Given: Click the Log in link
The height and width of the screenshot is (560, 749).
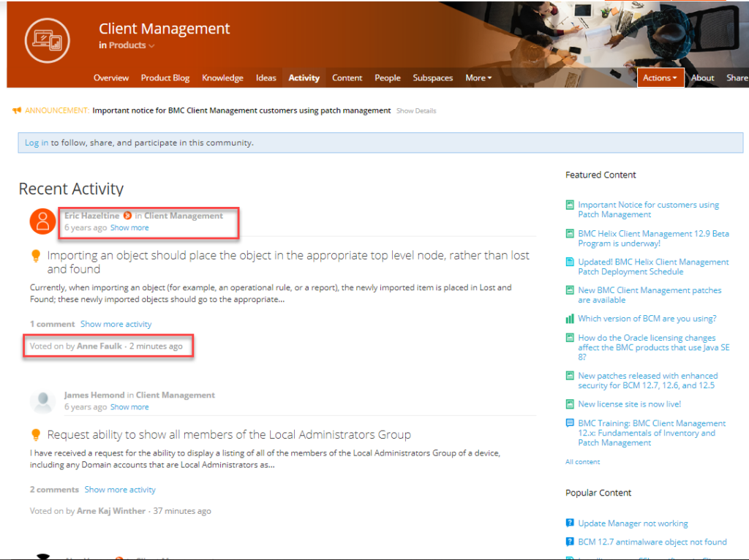Looking at the screenshot, I should point(37,143).
